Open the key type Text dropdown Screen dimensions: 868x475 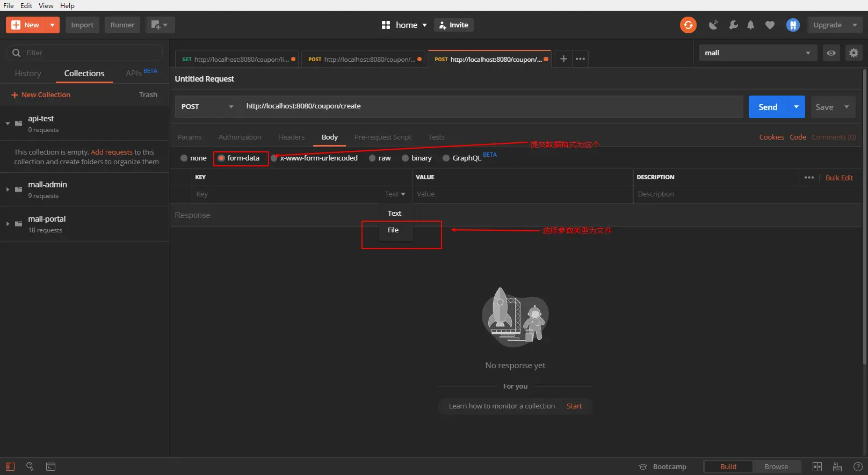coord(395,194)
